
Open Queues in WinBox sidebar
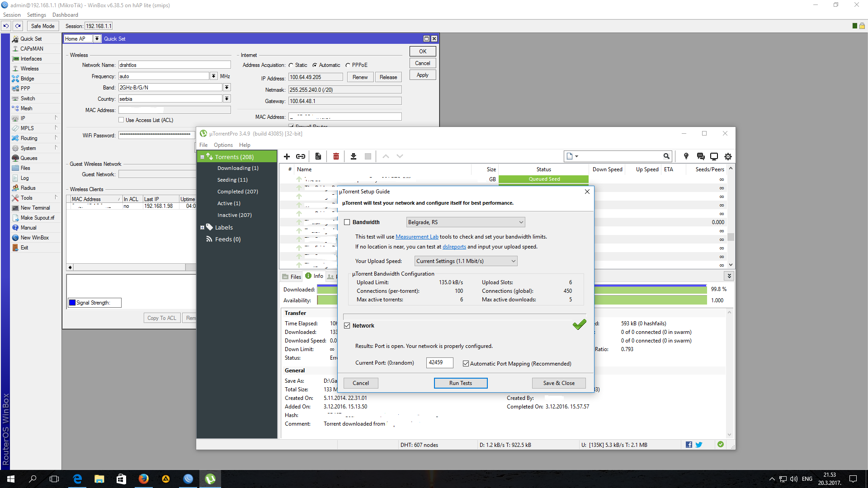(29, 158)
